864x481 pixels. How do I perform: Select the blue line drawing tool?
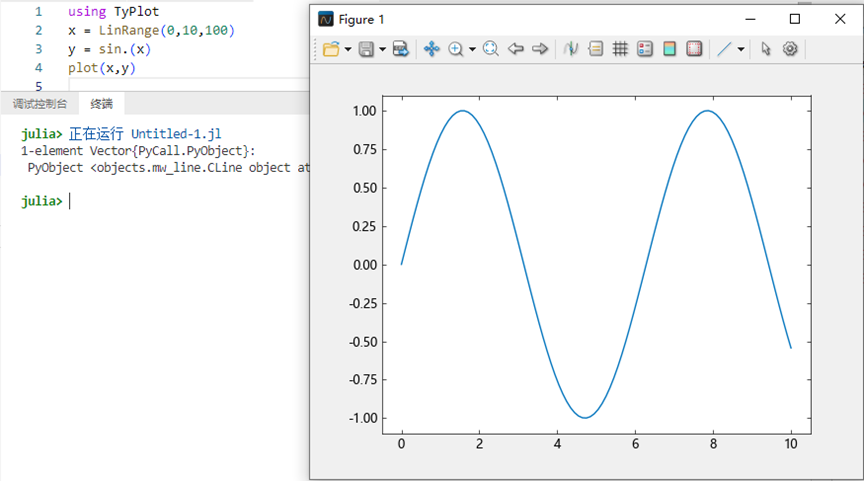click(x=724, y=49)
